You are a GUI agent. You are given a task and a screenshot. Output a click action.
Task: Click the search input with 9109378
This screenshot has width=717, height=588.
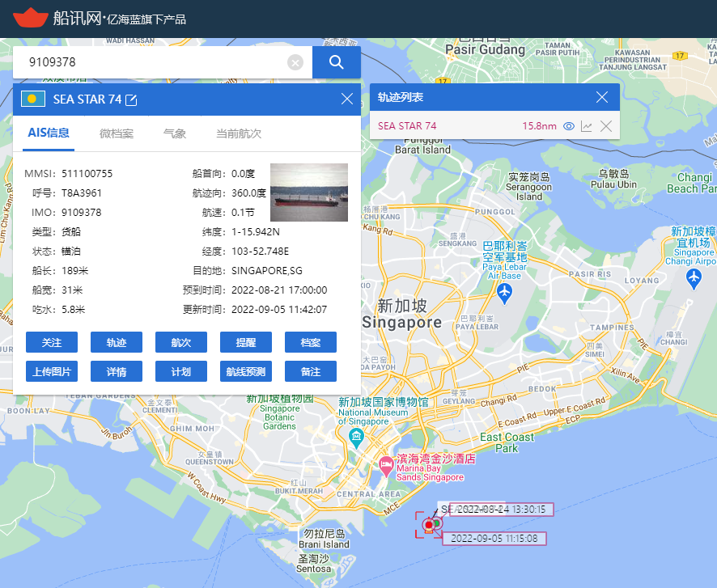pyautogui.click(x=154, y=62)
